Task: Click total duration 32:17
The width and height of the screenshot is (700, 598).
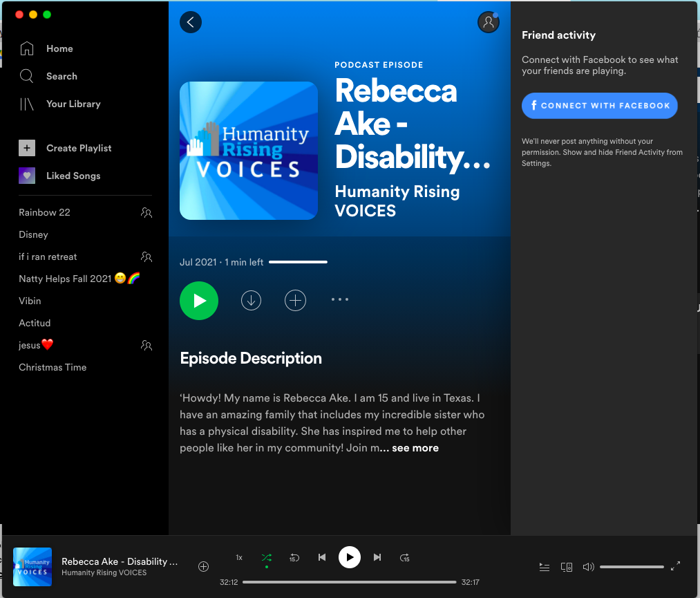Action: (470, 582)
